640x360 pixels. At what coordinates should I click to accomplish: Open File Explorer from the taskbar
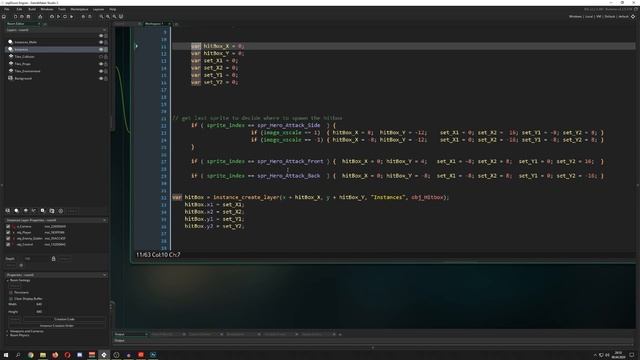coord(43,355)
